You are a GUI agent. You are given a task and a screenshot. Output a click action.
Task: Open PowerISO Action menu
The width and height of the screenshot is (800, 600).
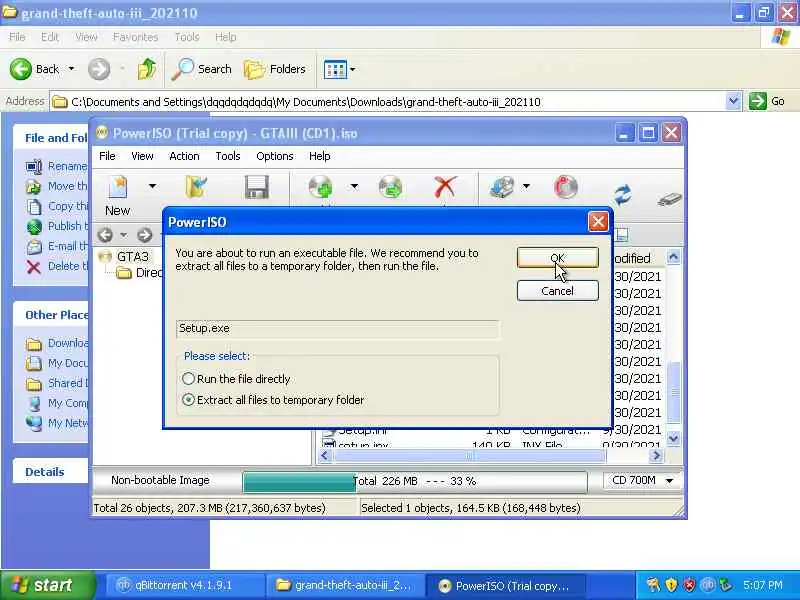pos(184,156)
